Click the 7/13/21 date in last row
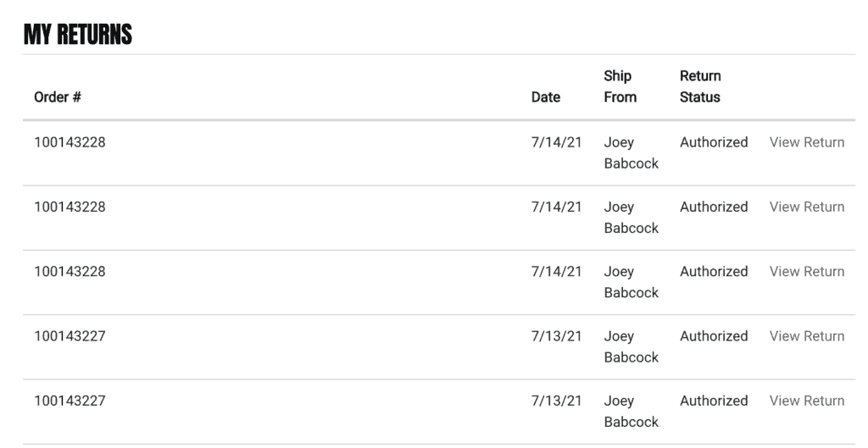This screenshot has height=448, width=868. click(556, 401)
